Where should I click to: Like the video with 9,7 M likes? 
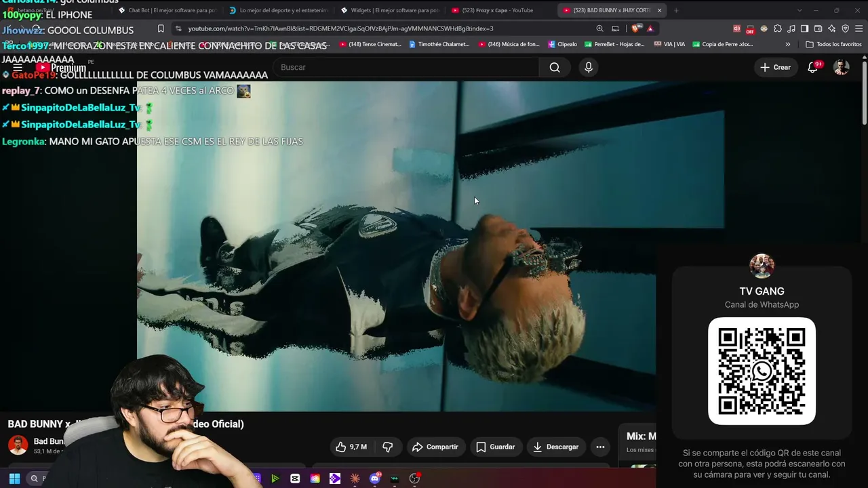[351, 447]
